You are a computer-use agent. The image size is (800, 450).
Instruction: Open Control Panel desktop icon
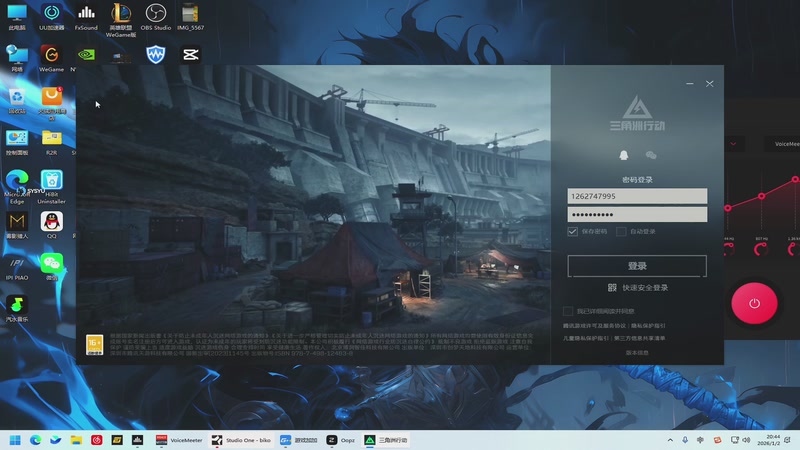17,142
